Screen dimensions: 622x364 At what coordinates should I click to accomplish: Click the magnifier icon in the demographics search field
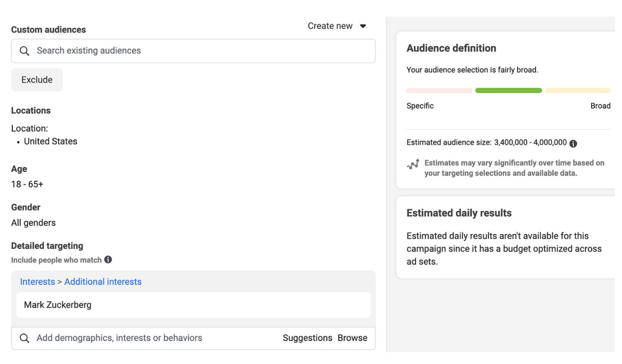25,338
